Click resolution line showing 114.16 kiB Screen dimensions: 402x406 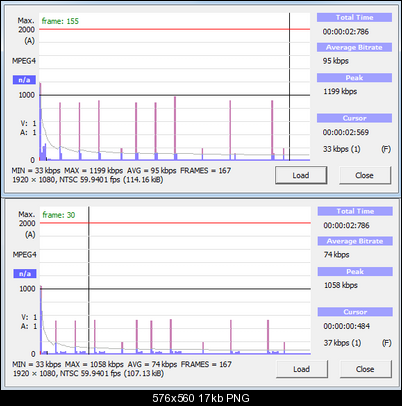[88, 180]
